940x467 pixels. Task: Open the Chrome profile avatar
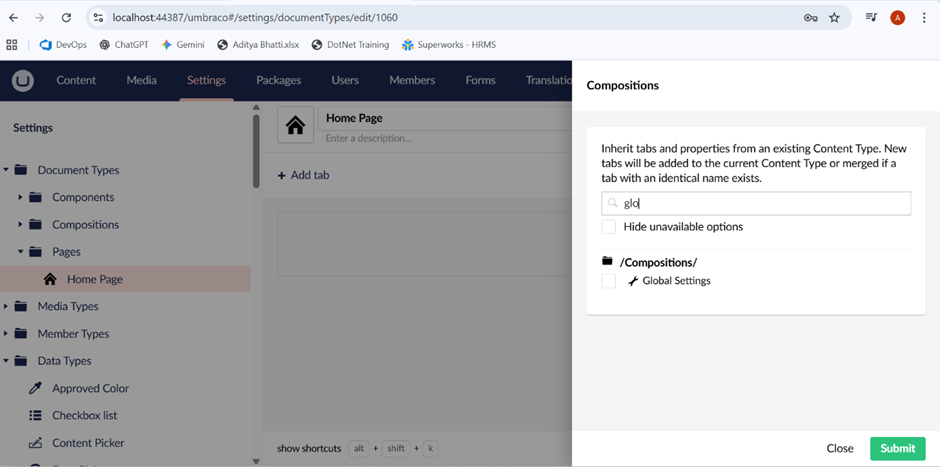pos(897,17)
